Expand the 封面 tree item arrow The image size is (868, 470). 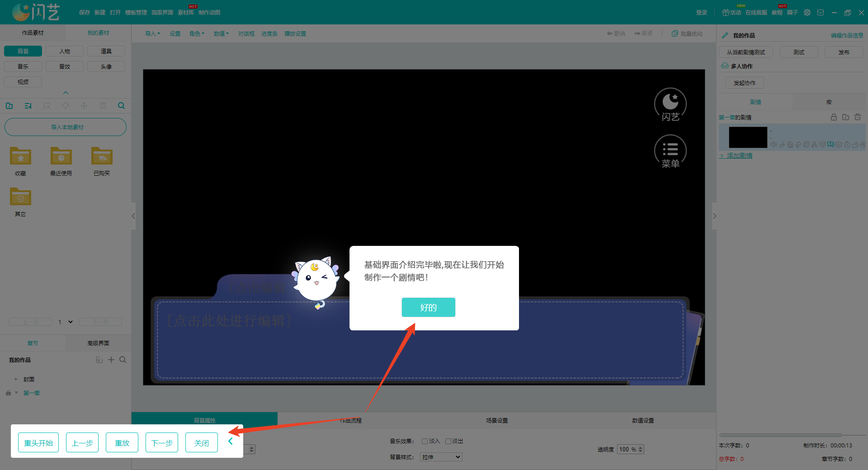(16, 379)
